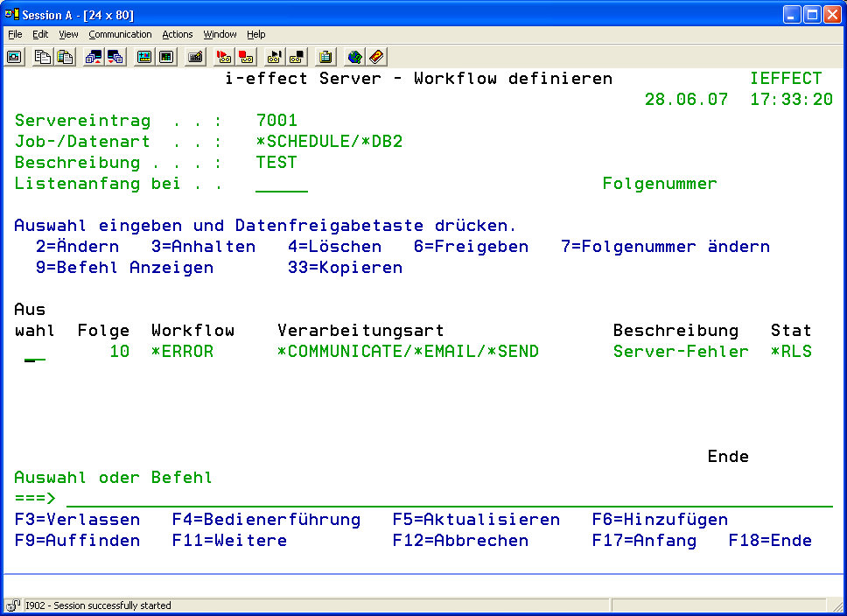Open the Actions menu

(x=178, y=34)
